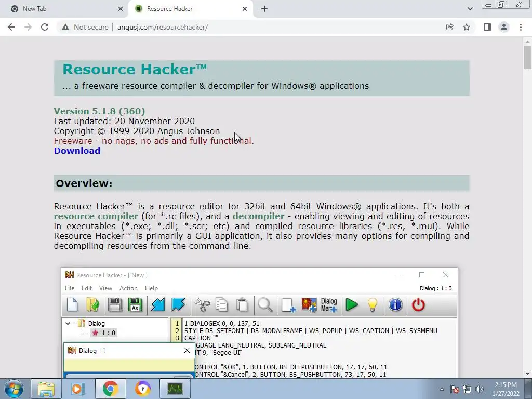
Task: Click the Download link
Action: (x=77, y=151)
